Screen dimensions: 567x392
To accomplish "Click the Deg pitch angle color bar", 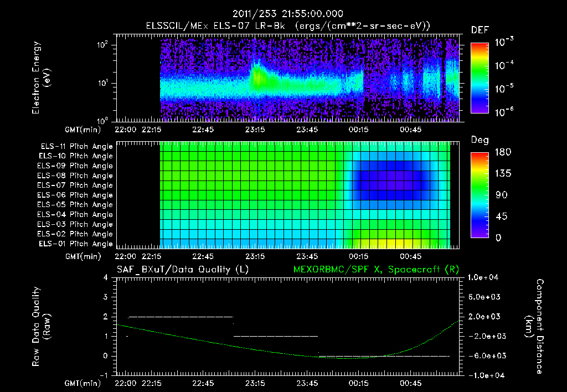I will 480,195.
